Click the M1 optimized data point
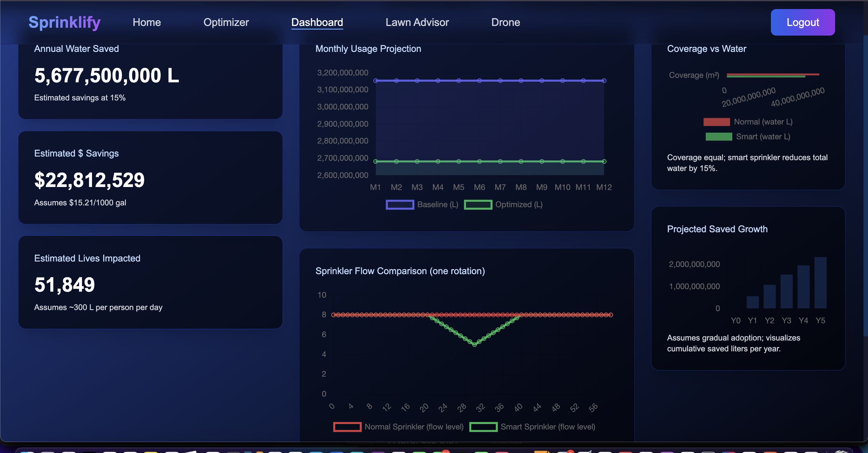 click(375, 161)
